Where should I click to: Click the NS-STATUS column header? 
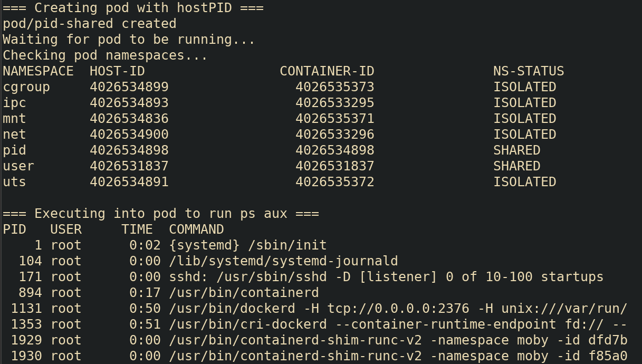pos(529,71)
